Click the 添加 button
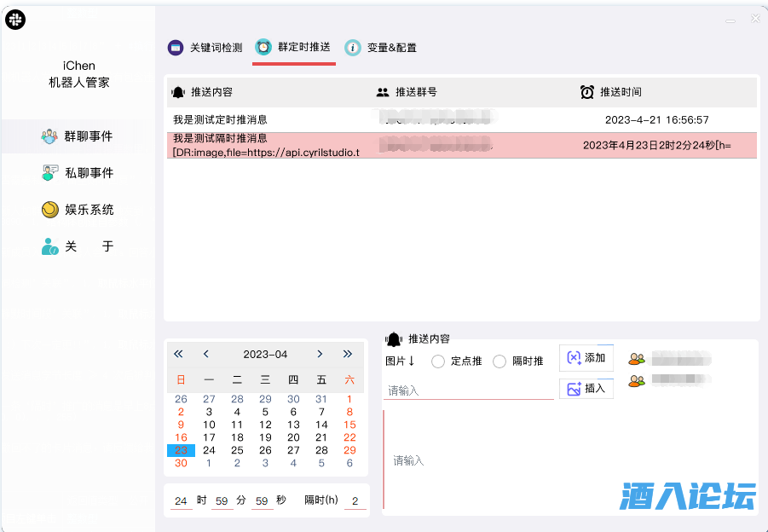The width and height of the screenshot is (768, 532). (x=586, y=358)
